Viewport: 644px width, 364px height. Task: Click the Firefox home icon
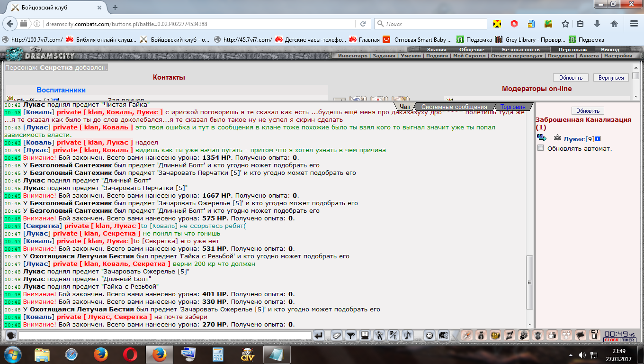click(614, 24)
